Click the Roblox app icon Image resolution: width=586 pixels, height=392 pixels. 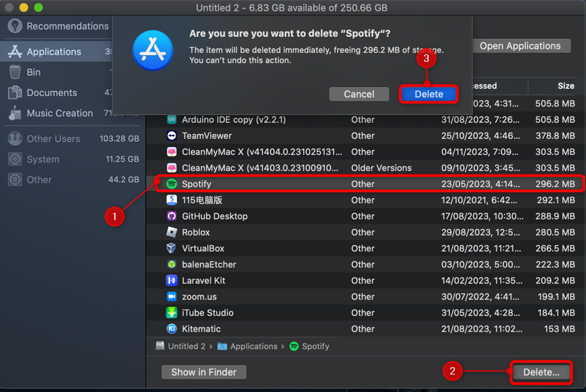click(171, 232)
